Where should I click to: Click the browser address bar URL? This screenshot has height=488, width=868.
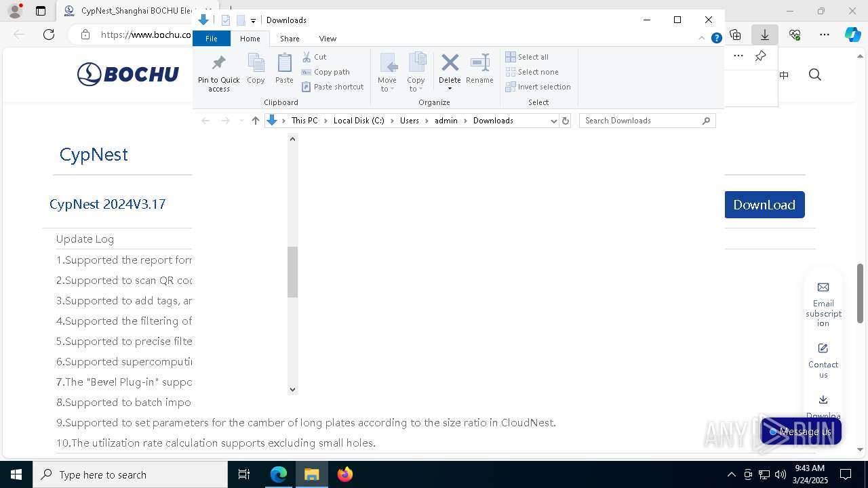(146, 35)
